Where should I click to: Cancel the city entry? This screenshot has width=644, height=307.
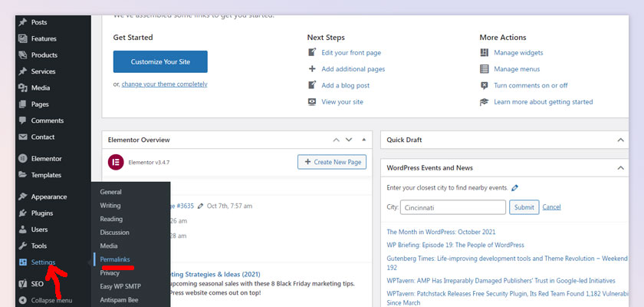click(551, 207)
